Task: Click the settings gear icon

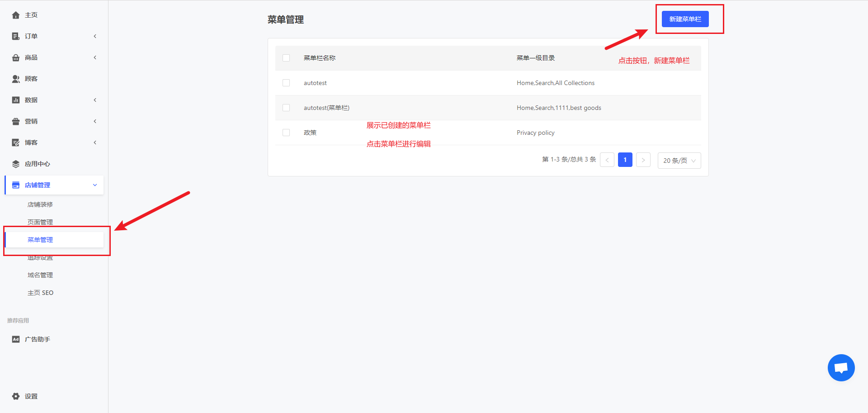Action: (16, 396)
